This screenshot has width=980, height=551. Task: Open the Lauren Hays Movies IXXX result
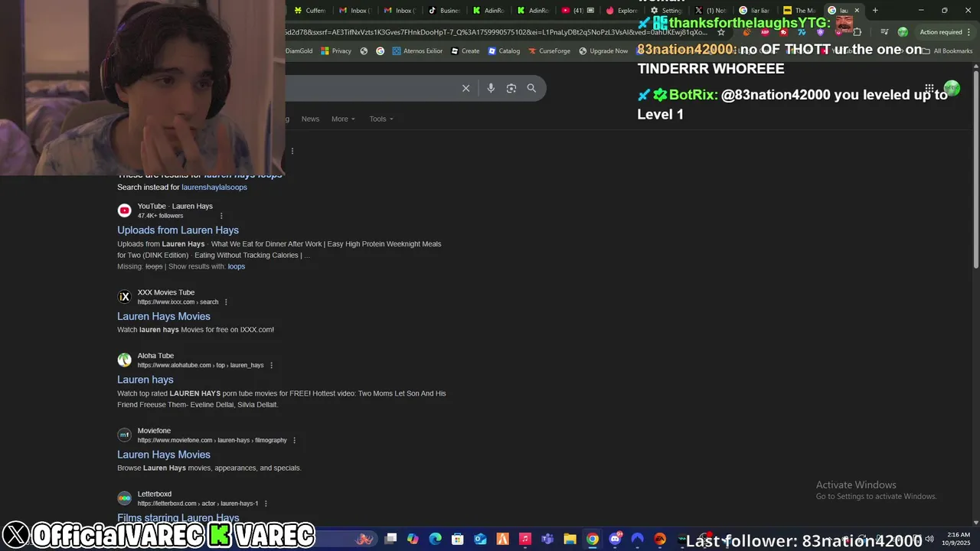[x=164, y=316]
